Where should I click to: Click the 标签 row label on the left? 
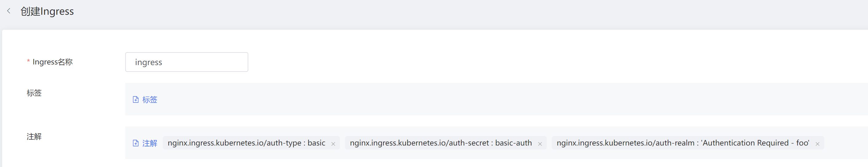34,93
